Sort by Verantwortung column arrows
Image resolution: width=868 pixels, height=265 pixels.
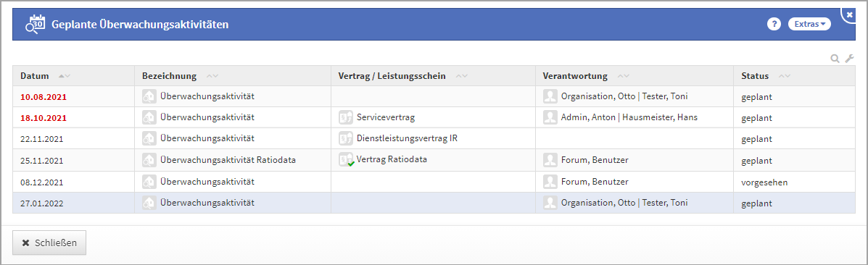[624, 76]
